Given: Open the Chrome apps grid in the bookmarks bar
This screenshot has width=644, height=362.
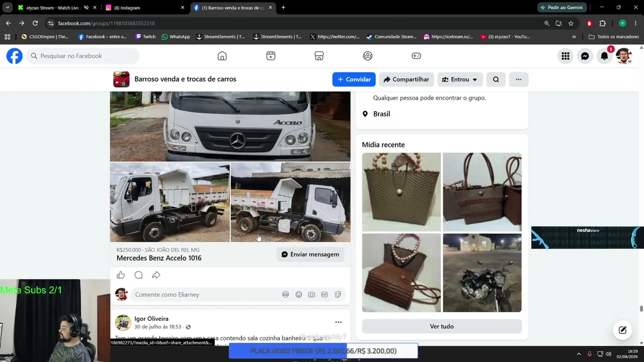Looking at the screenshot, I should point(7,37).
